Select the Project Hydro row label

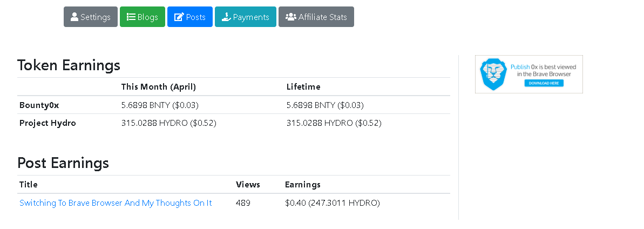(x=48, y=123)
